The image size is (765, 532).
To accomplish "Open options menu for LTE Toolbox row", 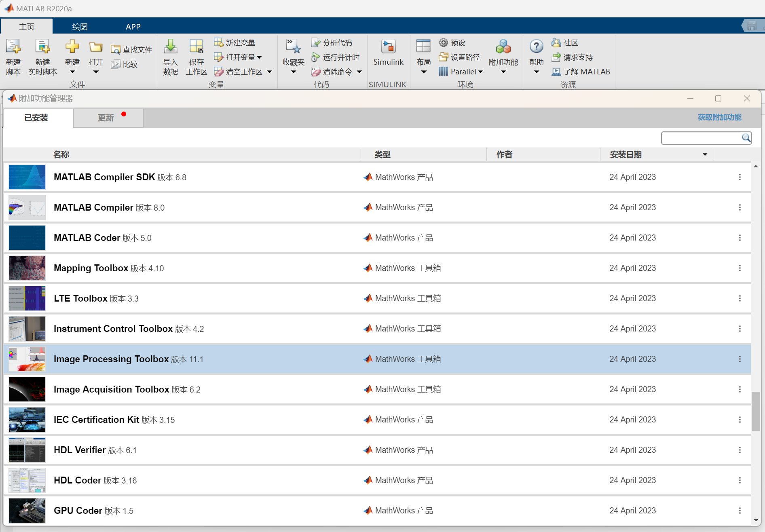I will point(740,298).
